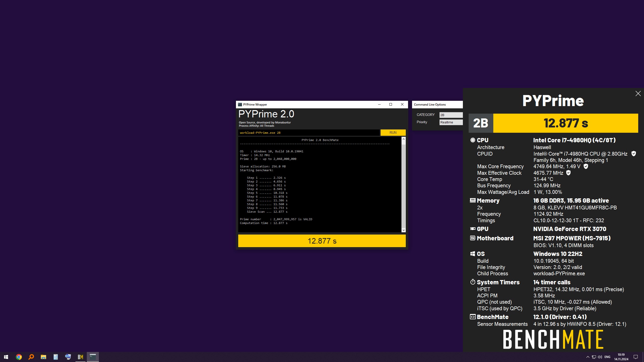
Task: Click the shield icon next to Max Core Frequency
Action: (x=586, y=166)
